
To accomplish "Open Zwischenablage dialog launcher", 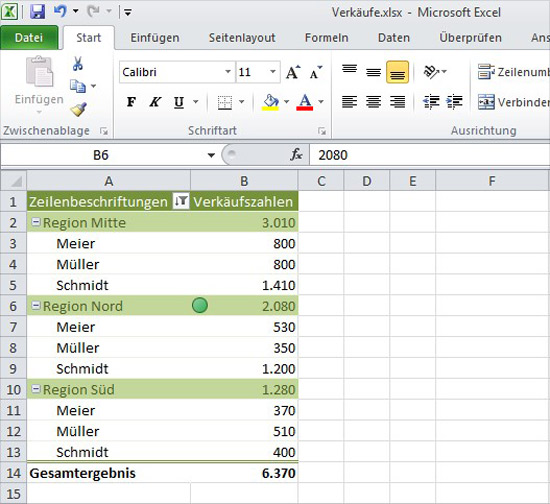I will point(104,131).
